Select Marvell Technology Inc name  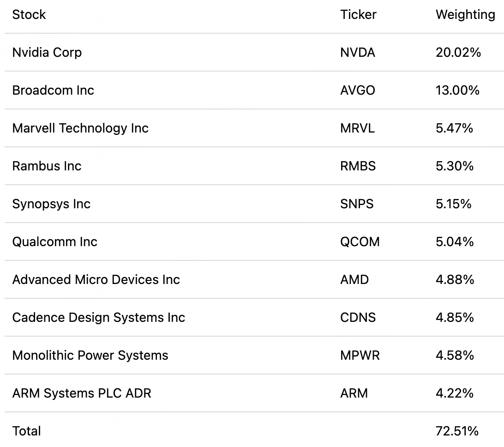80,128
